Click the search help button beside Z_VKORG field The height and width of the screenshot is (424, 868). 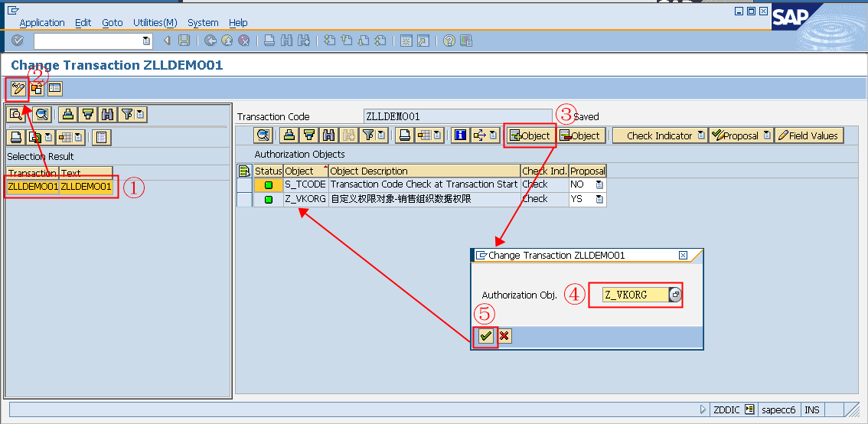[675, 295]
